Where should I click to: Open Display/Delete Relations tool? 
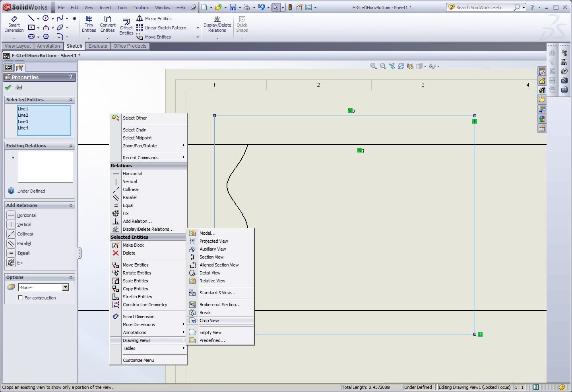[x=217, y=24]
